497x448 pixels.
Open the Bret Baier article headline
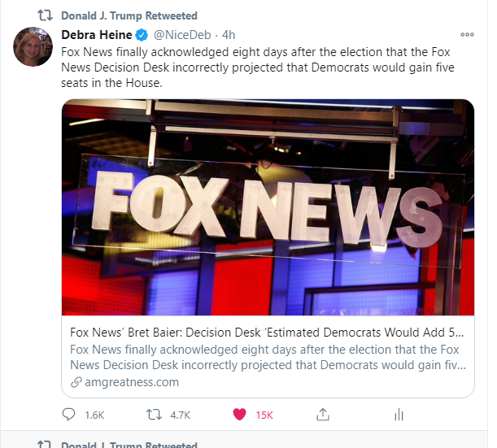pyautogui.click(x=267, y=333)
